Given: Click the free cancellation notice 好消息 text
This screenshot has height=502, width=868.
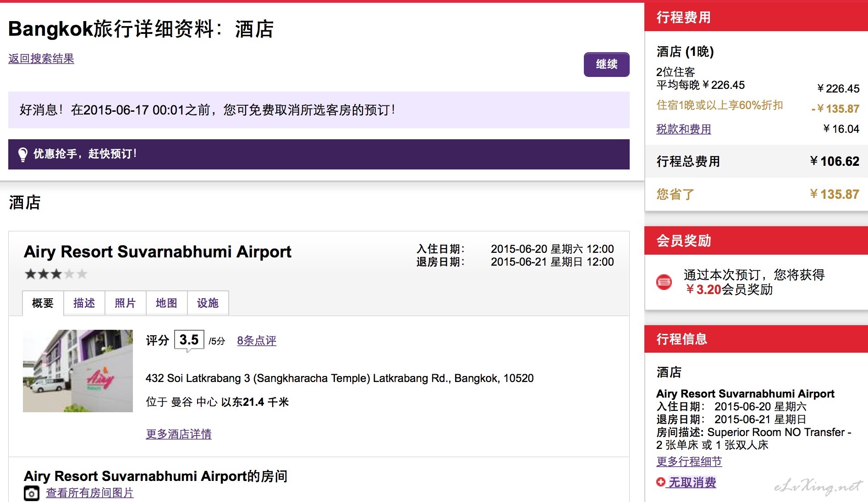Looking at the screenshot, I should [x=207, y=110].
